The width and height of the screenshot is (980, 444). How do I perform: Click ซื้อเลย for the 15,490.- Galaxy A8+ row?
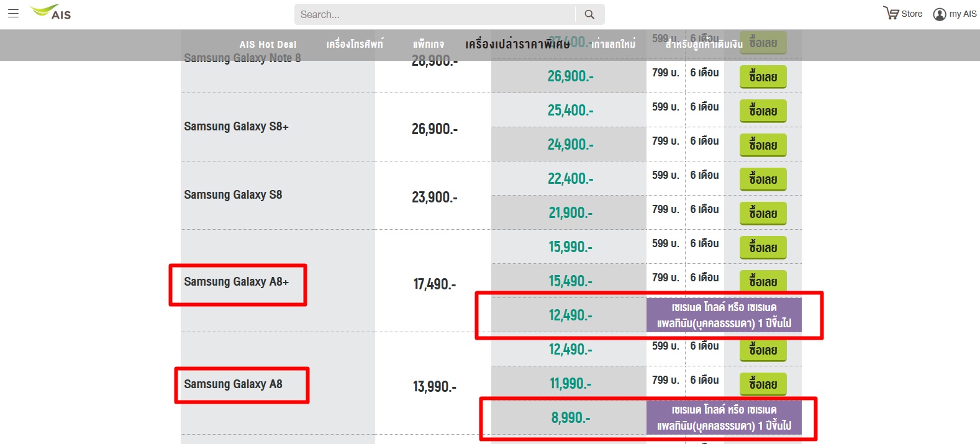pyautogui.click(x=763, y=281)
